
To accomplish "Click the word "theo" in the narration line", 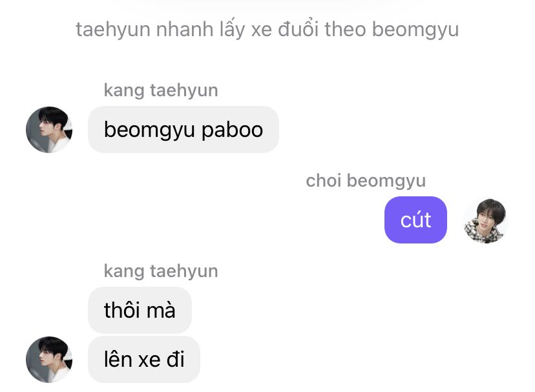I will coord(345,29).
